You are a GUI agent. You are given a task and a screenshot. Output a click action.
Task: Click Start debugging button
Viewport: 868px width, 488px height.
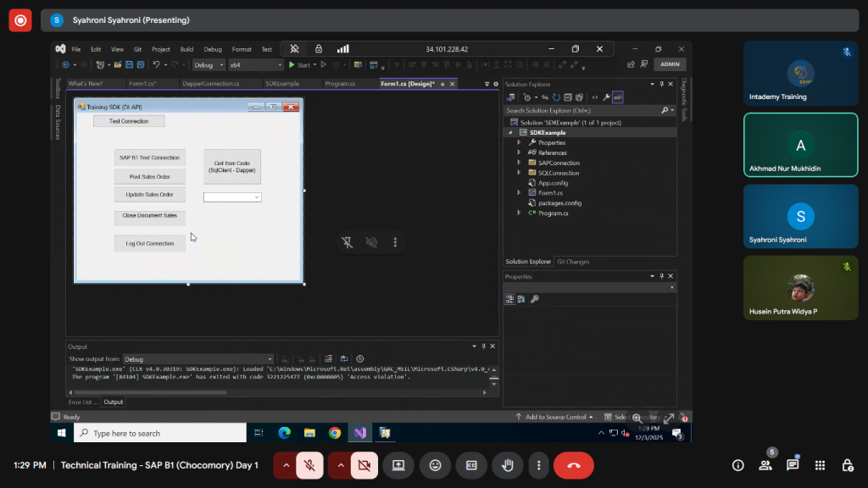pos(299,64)
